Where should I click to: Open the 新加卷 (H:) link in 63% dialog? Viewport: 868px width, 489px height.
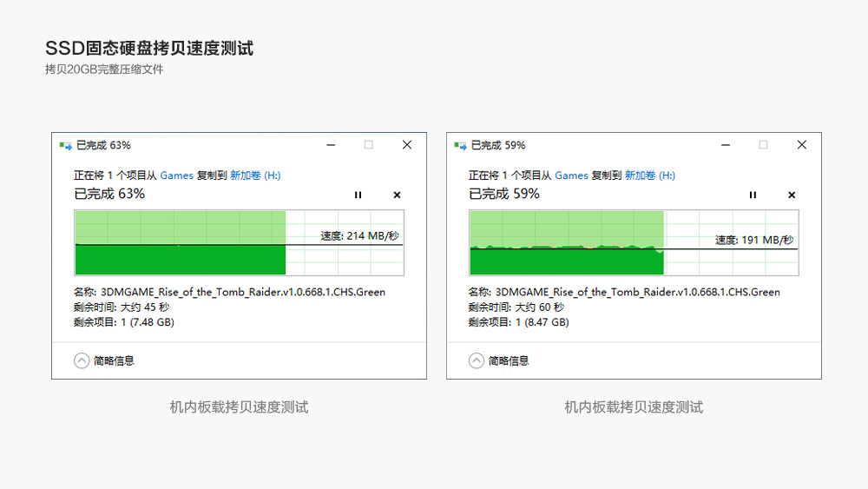click(x=254, y=175)
